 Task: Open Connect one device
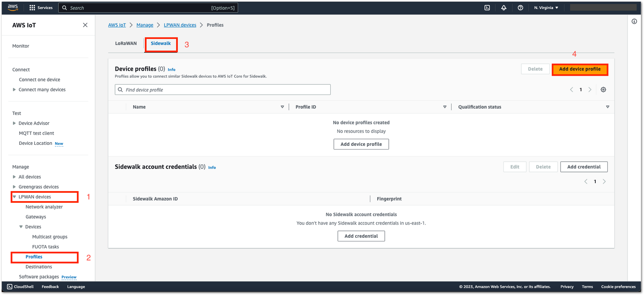click(x=40, y=79)
